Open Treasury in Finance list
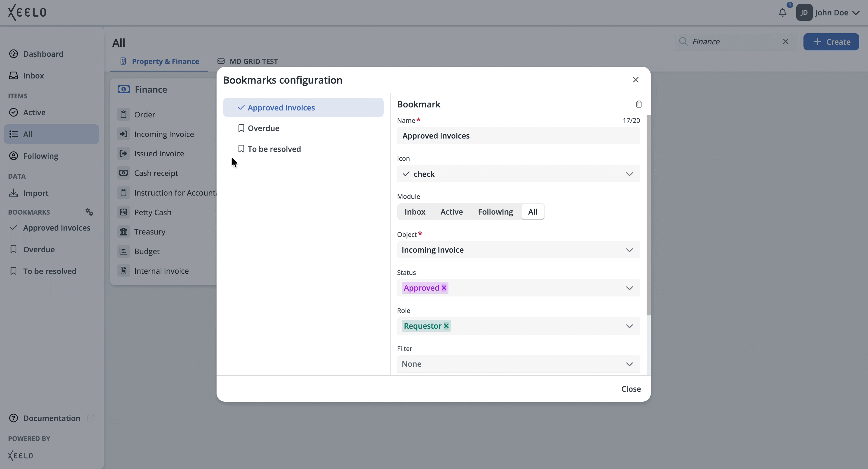Screen dimensions: 868x469 pos(150,232)
